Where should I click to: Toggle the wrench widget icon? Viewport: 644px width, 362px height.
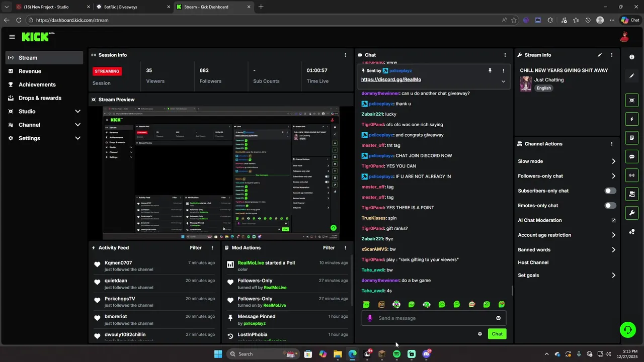coord(632,213)
